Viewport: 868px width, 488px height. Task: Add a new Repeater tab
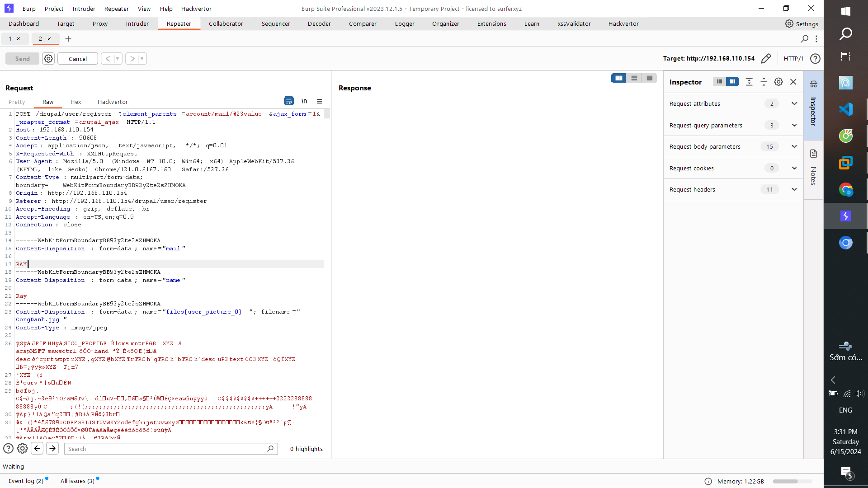tap(68, 39)
